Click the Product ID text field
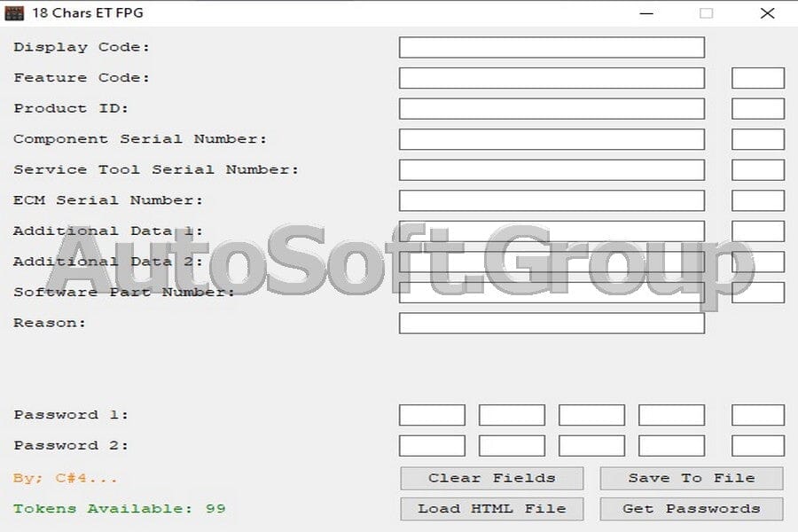The width and height of the screenshot is (798, 532). coord(552,108)
